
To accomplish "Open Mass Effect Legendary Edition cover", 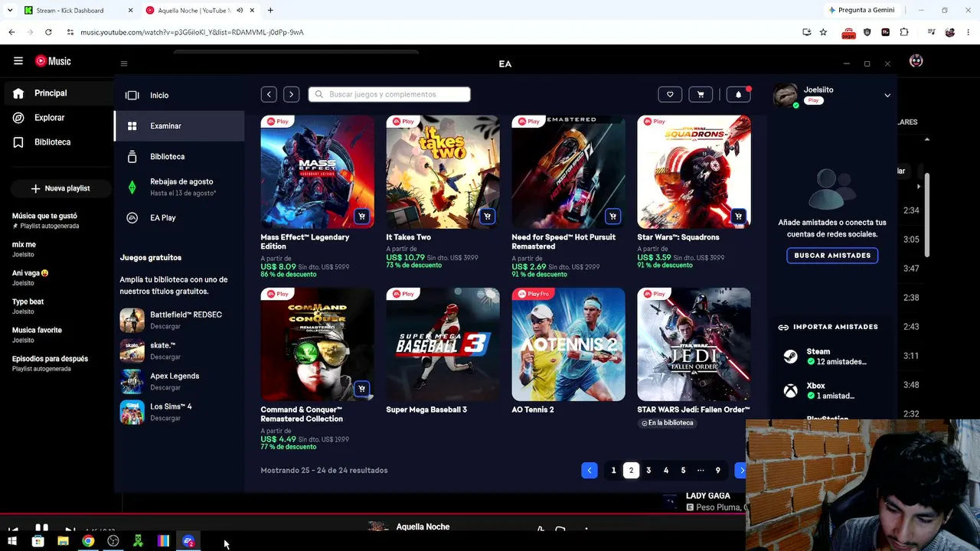I will [x=317, y=171].
